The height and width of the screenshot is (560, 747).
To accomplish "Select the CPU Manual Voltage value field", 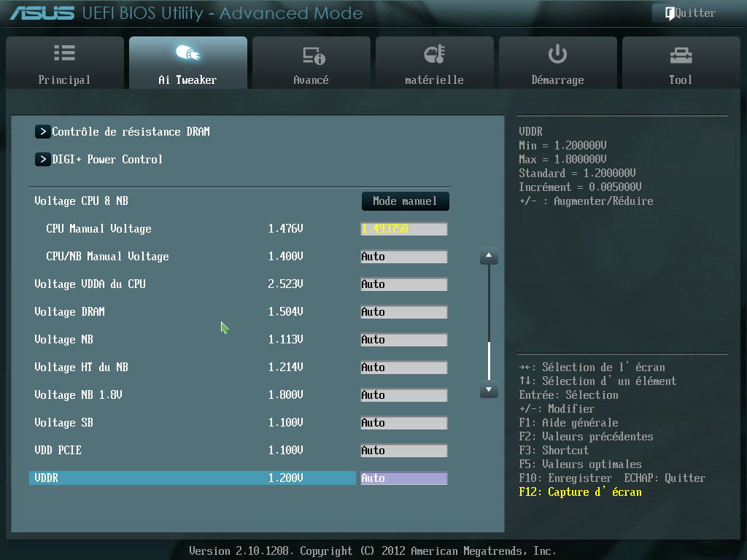I will (x=404, y=228).
